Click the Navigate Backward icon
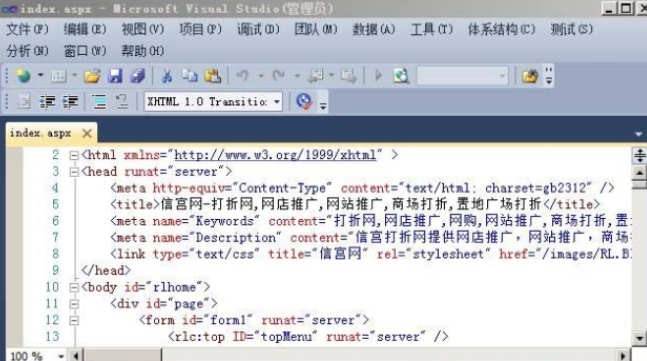 316,76
